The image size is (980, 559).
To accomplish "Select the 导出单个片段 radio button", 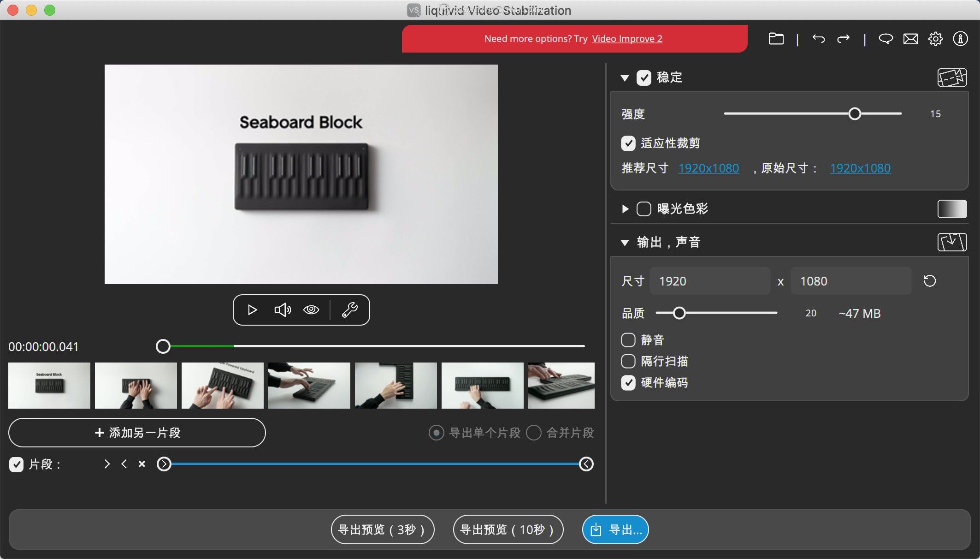I will pyautogui.click(x=436, y=433).
